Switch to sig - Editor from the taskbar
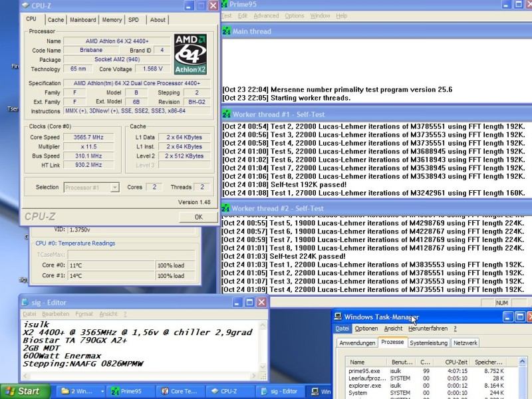Viewport: 532px width, 399px height. (281, 392)
